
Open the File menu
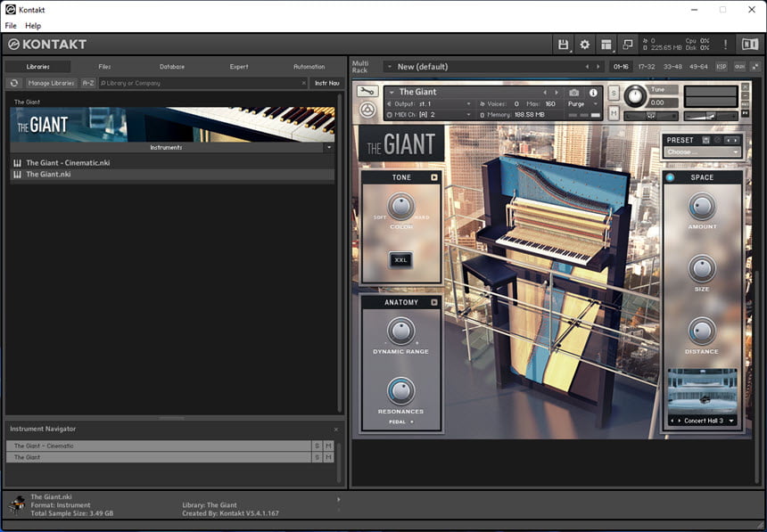point(11,26)
